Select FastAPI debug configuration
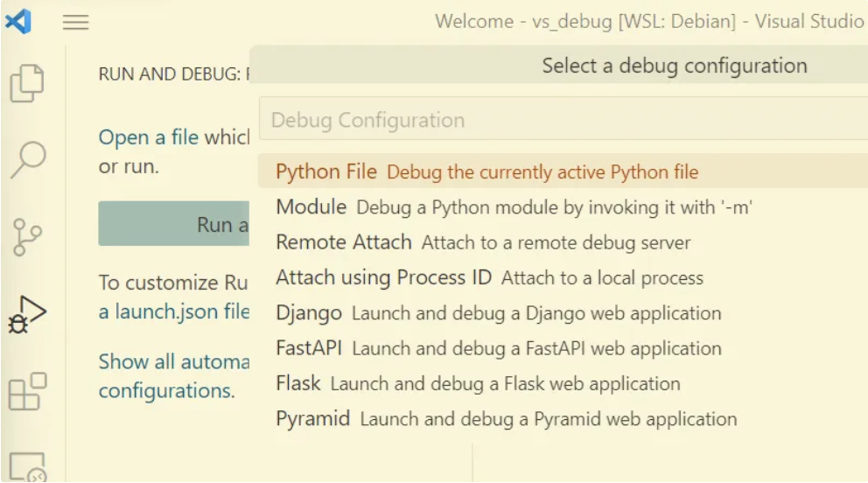The image size is (868, 483). coord(563,348)
